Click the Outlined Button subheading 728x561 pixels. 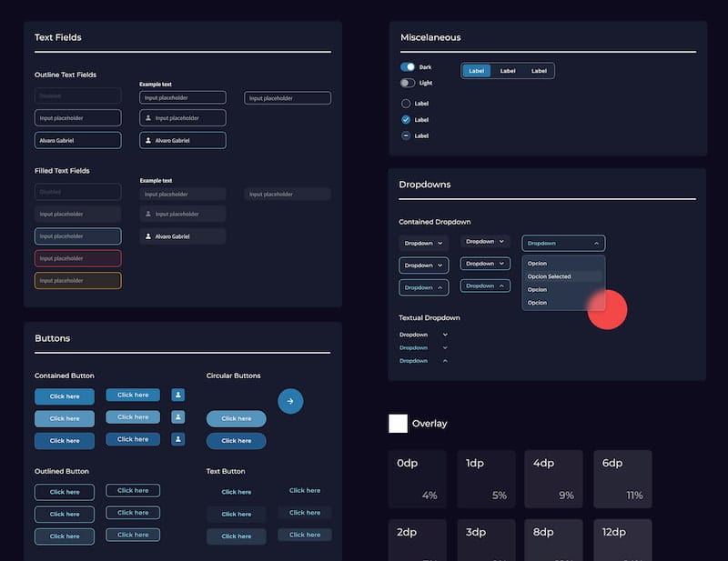(x=62, y=471)
